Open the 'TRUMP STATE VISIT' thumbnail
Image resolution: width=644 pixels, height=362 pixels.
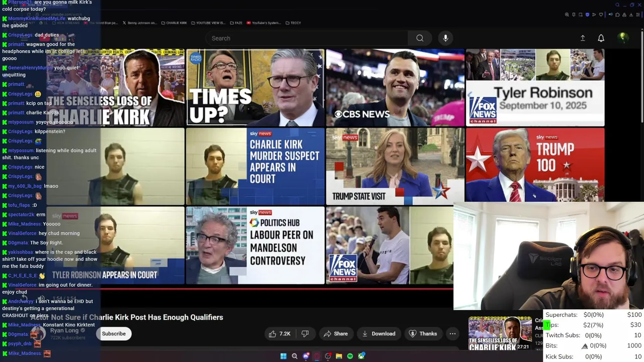[x=395, y=166]
